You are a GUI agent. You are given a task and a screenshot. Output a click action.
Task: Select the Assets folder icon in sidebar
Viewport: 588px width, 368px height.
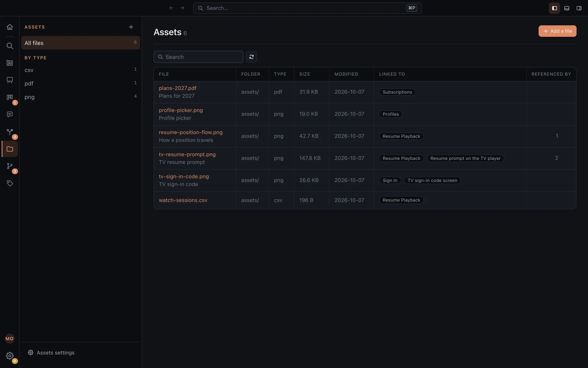(x=10, y=149)
